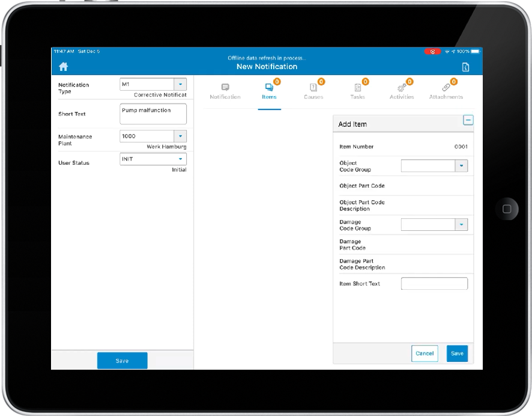Open the Activities gear icon tab
The width and height of the screenshot is (532, 416).
click(402, 87)
